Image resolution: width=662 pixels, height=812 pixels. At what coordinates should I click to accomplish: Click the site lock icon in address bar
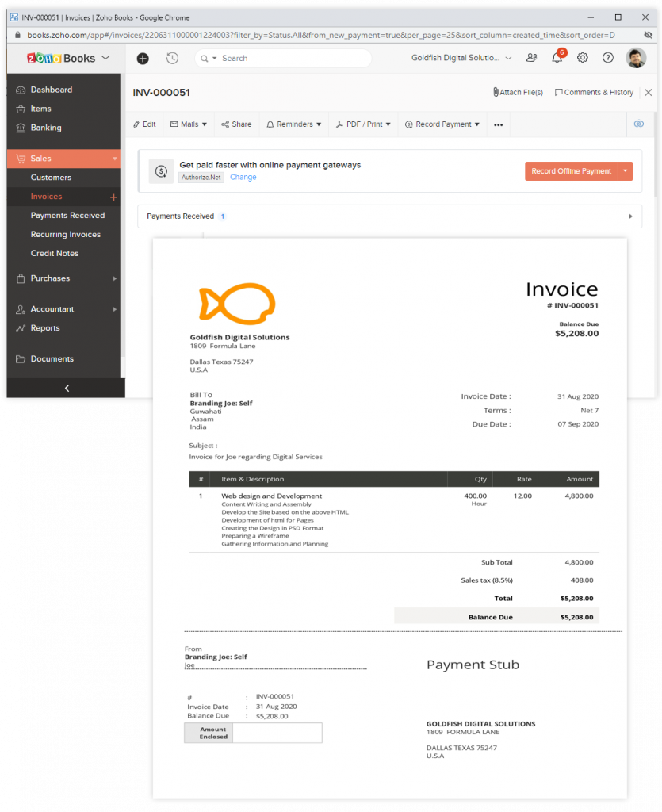point(17,35)
